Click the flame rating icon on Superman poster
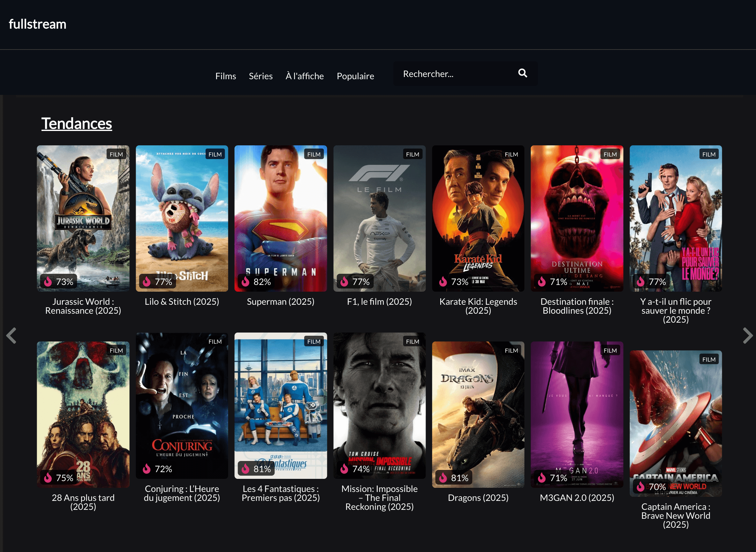756x552 pixels. point(246,282)
